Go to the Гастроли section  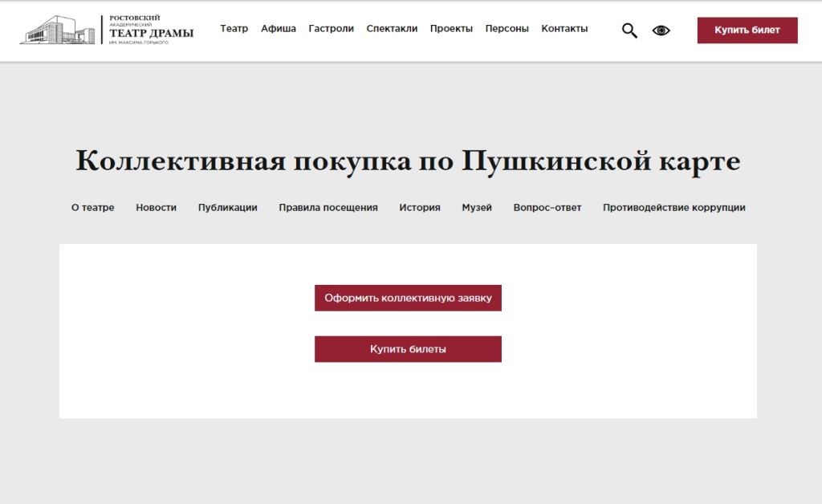331,29
